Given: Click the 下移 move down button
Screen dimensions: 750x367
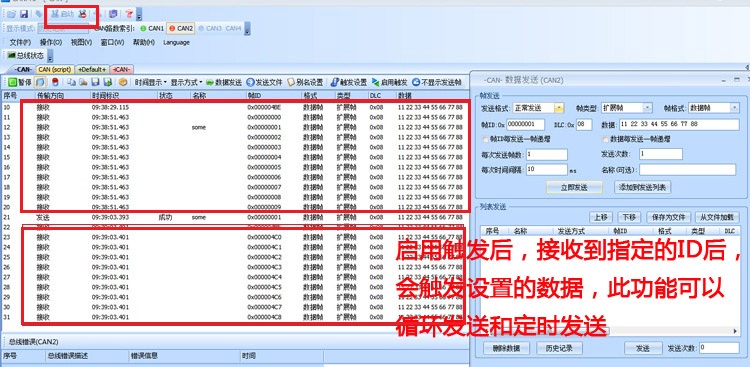Looking at the screenshot, I should [x=629, y=217].
